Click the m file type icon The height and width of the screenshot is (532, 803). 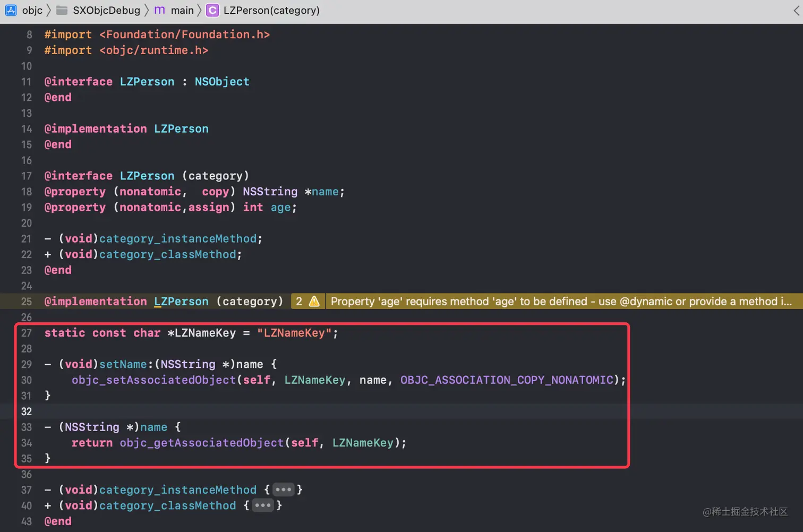pyautogui.click(x=159, y=10)
